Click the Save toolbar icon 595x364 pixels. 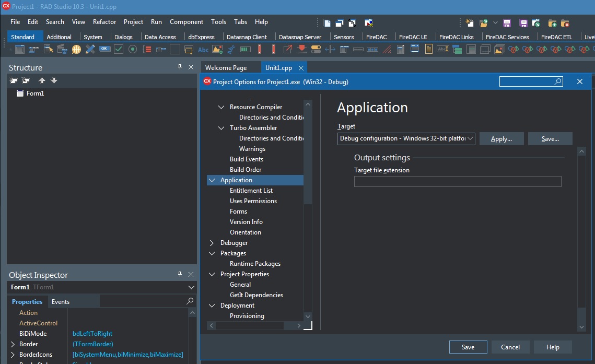[507, 23]
